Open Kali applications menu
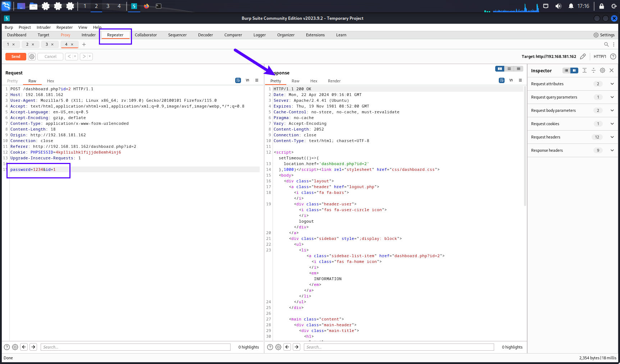 (x=6, y=6)
